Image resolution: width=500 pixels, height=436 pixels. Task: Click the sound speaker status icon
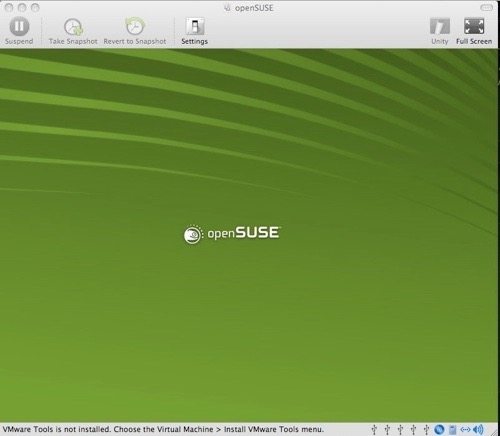[x=478, y=430]
